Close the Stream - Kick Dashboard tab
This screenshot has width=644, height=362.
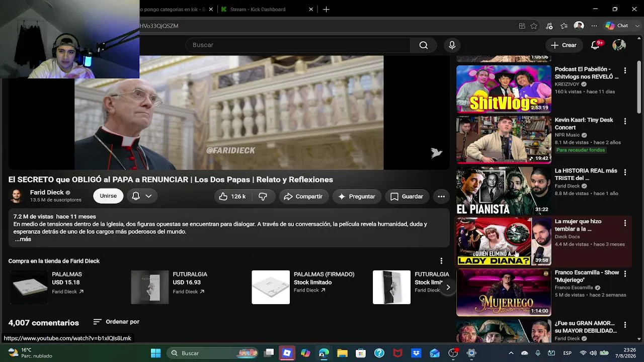[311, 9]
